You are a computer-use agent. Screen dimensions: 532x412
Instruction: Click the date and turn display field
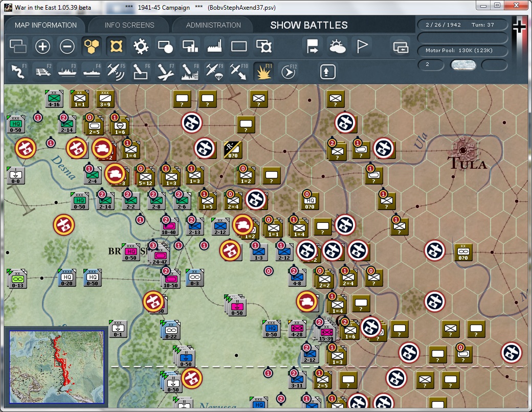click(x=462, y=25)
